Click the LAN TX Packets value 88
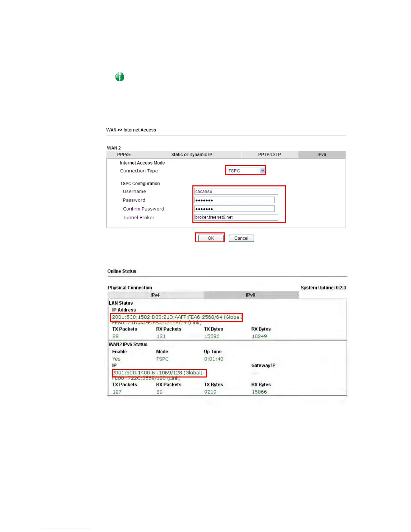Viewport: 411px width, 532px height. [116, 336]
